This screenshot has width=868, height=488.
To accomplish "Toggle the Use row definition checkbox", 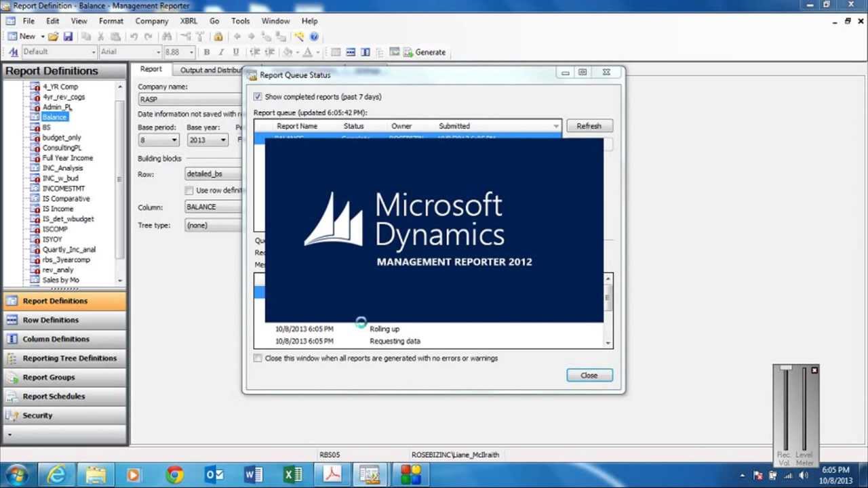I will click(x=190, y=190).
